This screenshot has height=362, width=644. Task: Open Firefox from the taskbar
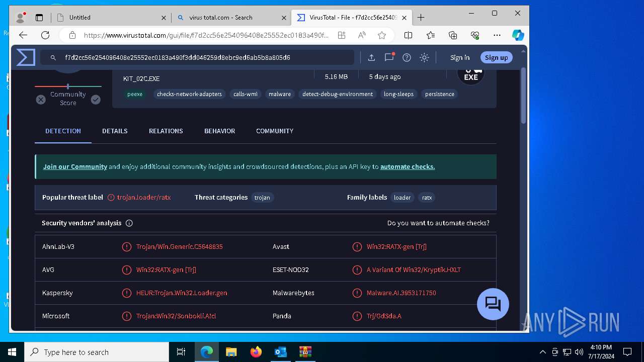[x=256, y=352]
